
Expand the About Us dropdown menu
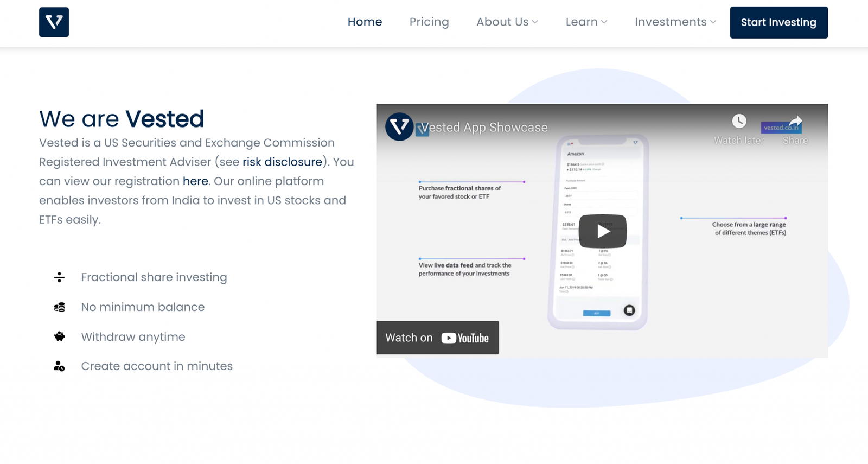click(507, 22)
